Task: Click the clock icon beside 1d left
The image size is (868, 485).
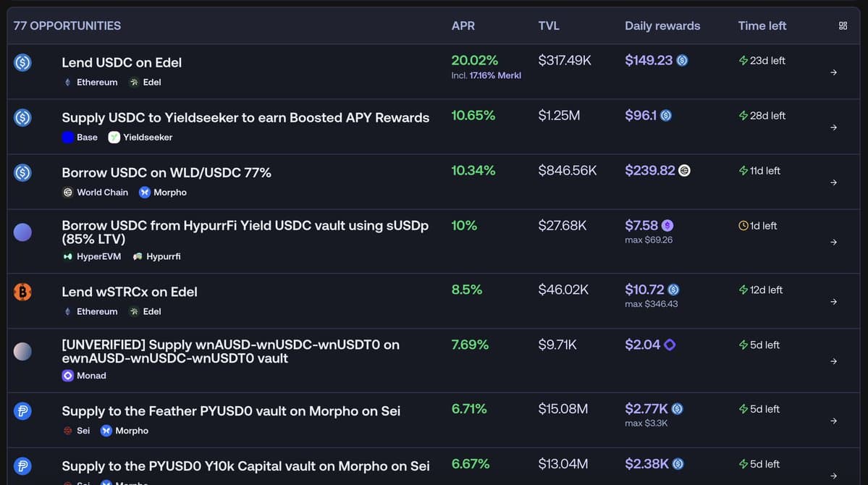Action: point(743,226)
